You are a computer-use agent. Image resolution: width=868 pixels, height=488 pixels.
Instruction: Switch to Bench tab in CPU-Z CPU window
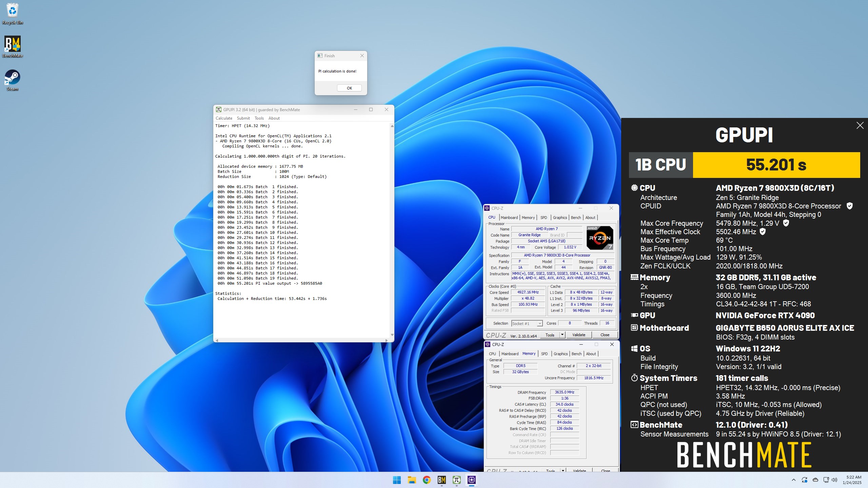click(x=576, y=218)
